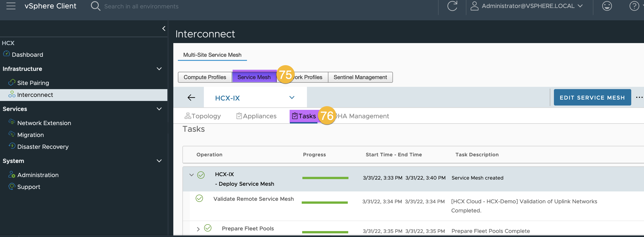Switch to Compute Profiles tab

(205, 77)
